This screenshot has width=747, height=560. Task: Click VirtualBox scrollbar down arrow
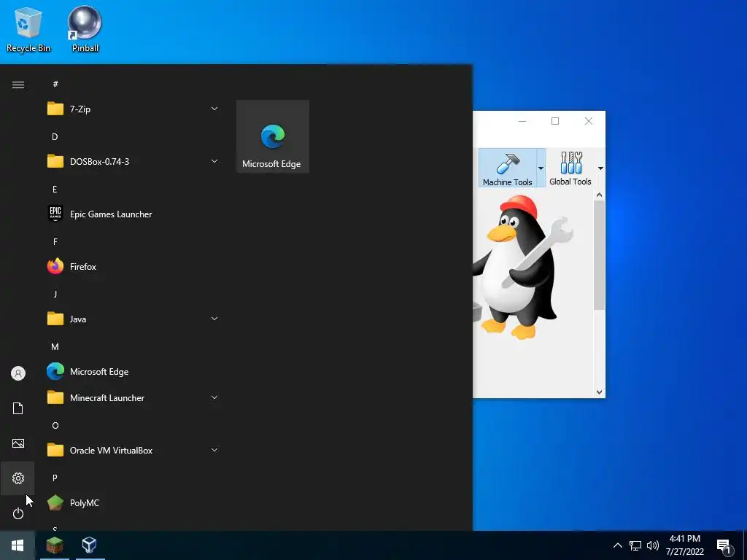click(x=600, y=392)
